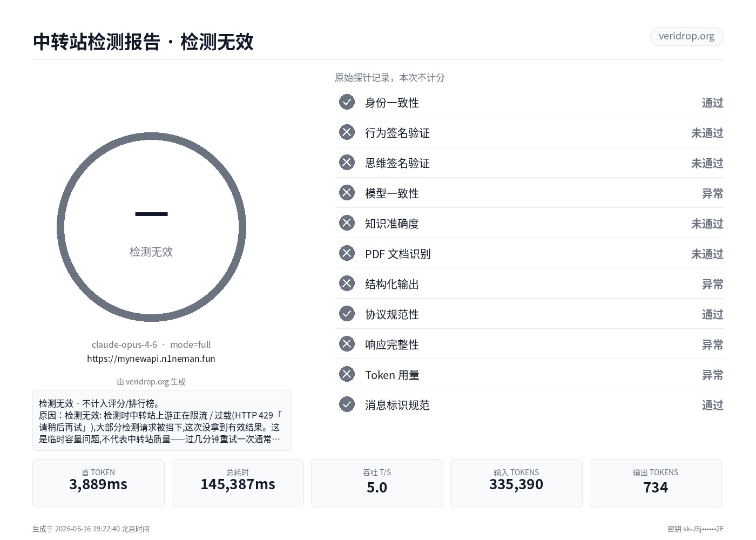The width and height of the screenshot is (756, 540).
Task: Click the X icon beside 思维签名验证
Action: (347, 163)
